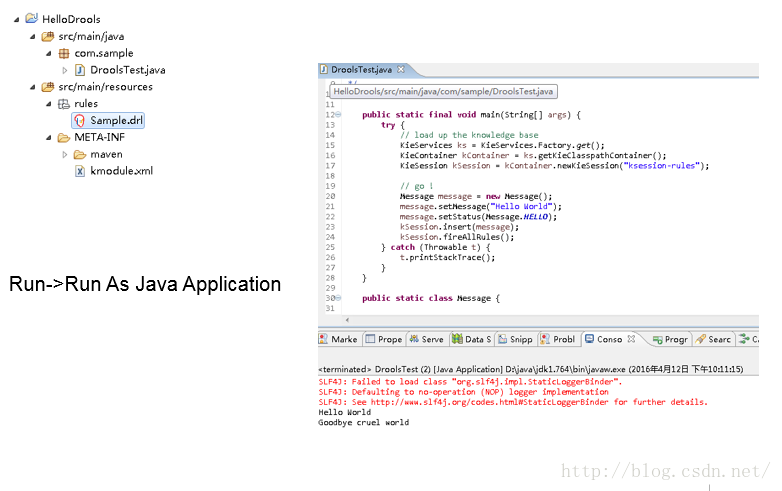
Task: Click the Snippets tab icon
Action: [503, 339]
